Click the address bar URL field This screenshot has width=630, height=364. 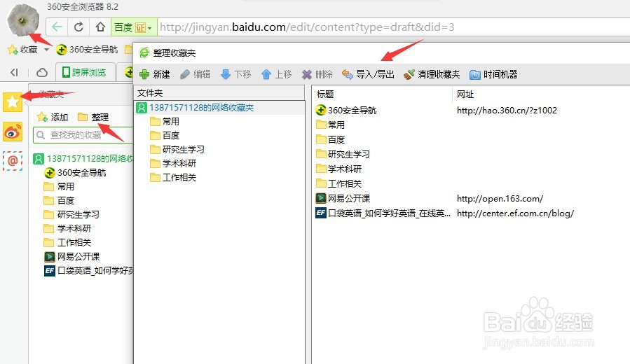click(394, 27)
